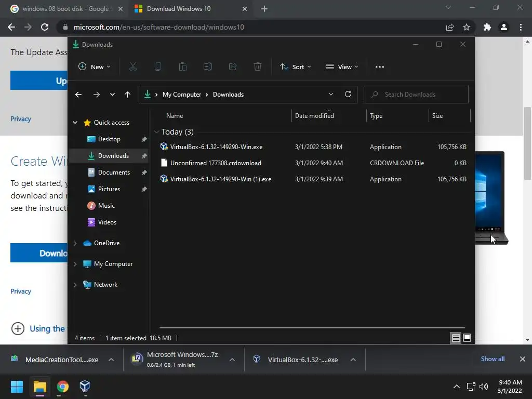The image size is (532, 399).
Task: Share this page icon in Chrome address bar
Action: (x=450, y=27)
